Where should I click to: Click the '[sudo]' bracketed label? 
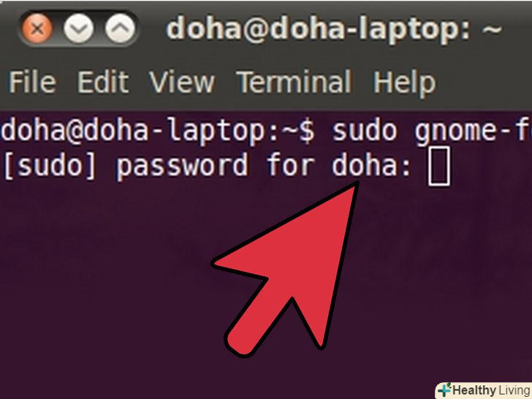[x=50, y=166]
